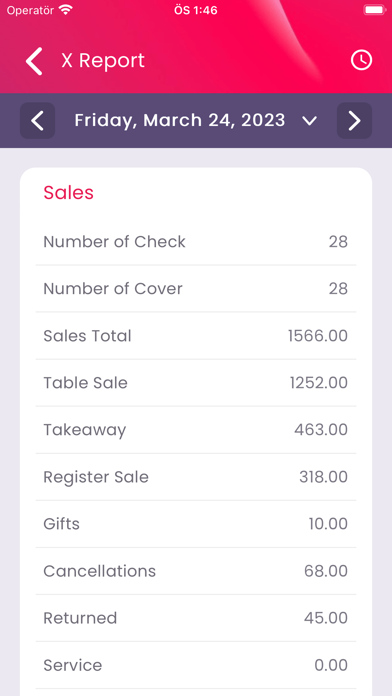Image resolution: width=392 pixels, height=696 pixels.
Task: Open the Number of Cover row
Action: (x=196, y=289)
